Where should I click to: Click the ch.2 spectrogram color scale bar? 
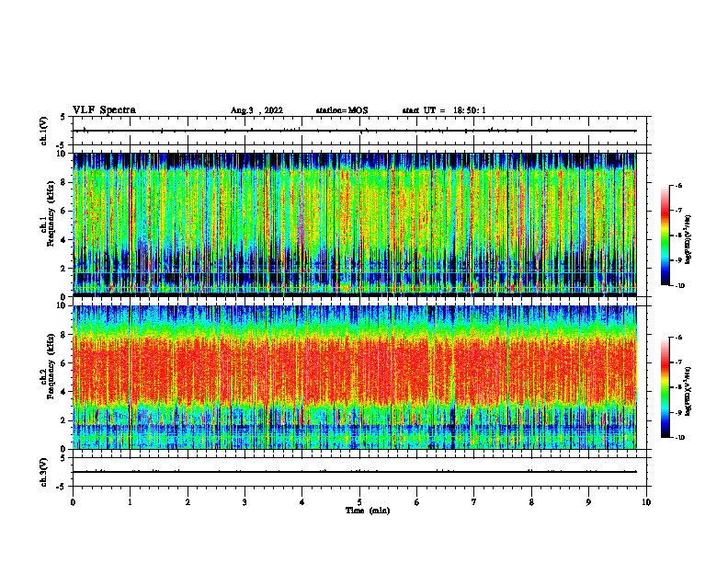click(665, 387)
